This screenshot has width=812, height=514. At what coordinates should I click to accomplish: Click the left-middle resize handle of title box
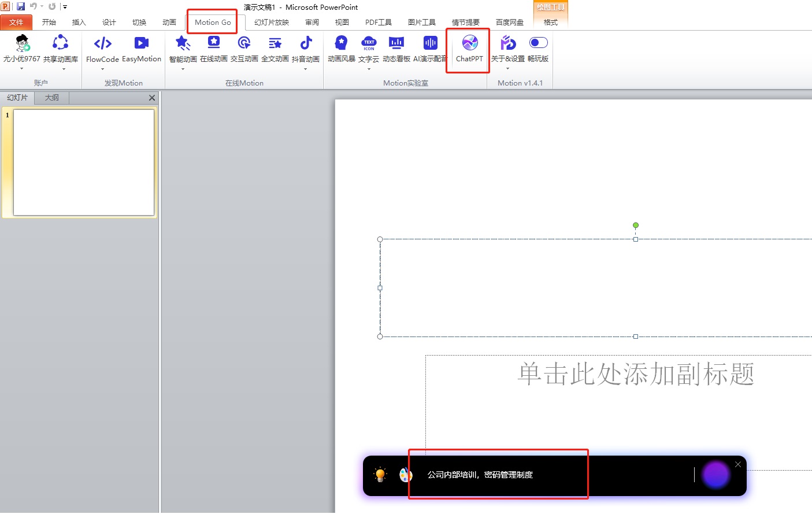[380, 287]
